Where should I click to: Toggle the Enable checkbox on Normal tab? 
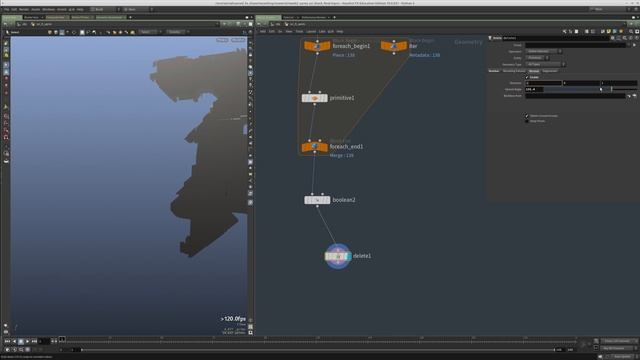click(527, 77)
